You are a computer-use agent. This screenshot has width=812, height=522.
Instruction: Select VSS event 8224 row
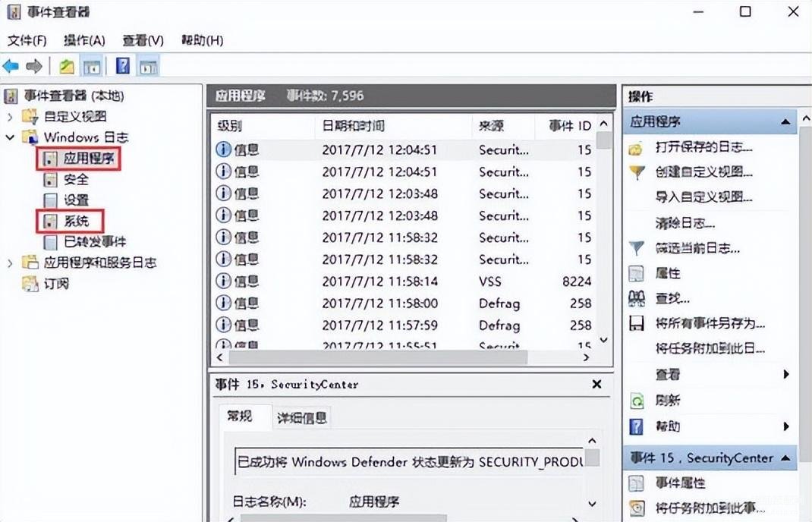coord(404,281)
